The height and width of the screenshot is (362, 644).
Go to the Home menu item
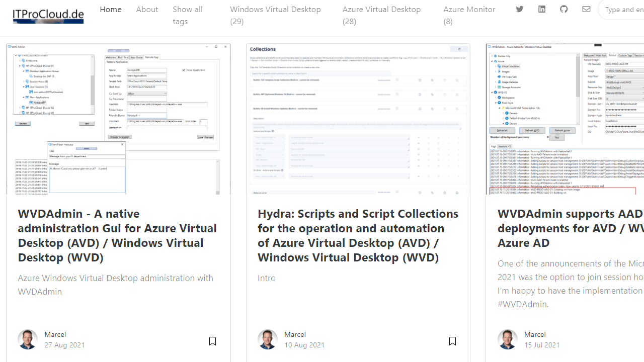[x=111, y=9]
